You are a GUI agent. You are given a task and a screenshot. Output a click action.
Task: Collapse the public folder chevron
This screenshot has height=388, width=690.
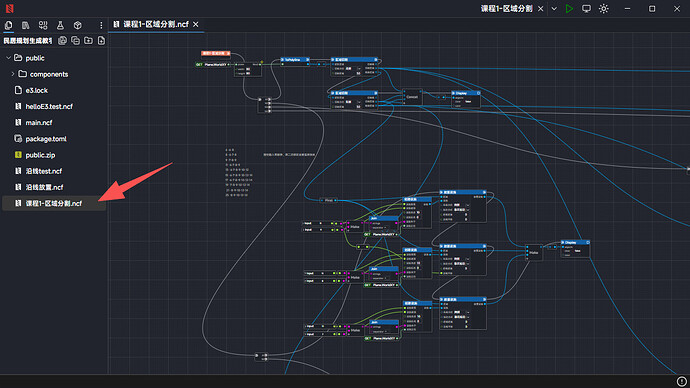coord(8,58)
